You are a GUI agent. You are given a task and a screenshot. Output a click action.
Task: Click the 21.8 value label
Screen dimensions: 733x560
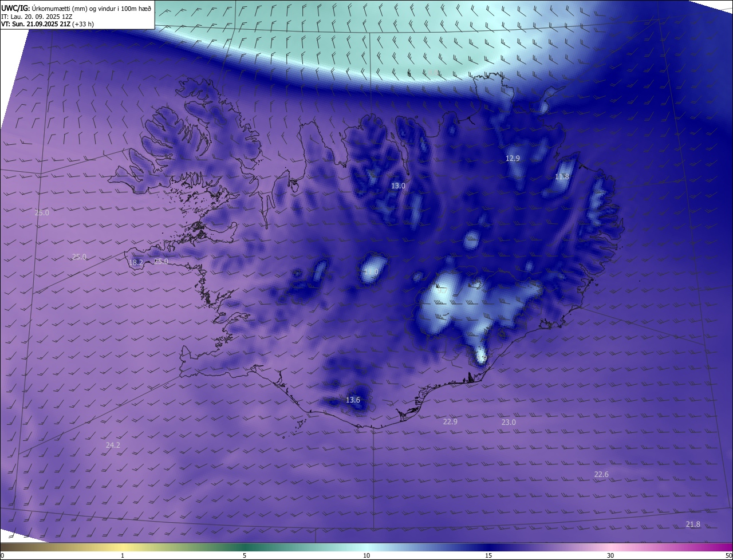pos(693,524)
